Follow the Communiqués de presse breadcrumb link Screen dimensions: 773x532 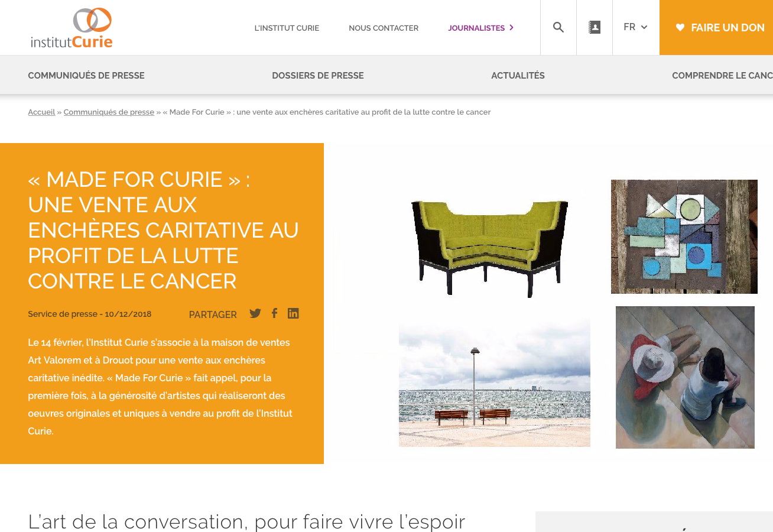(x=109, y=112)
